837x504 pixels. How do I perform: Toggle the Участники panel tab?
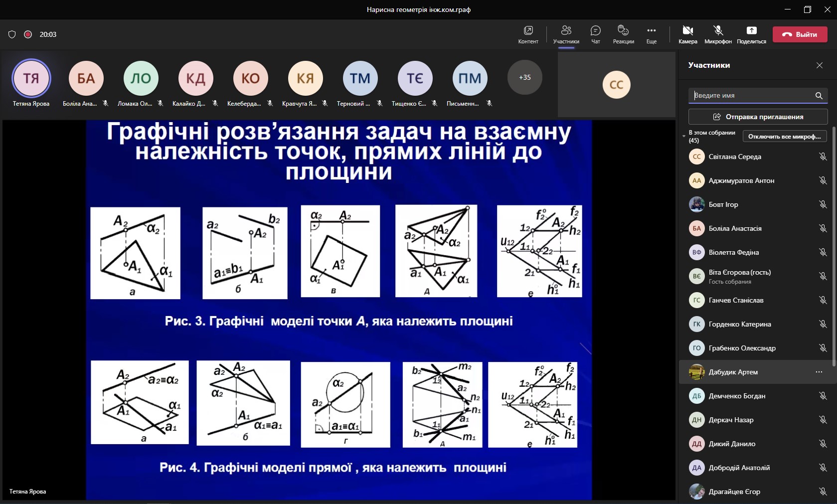click(x=566, y=34)
